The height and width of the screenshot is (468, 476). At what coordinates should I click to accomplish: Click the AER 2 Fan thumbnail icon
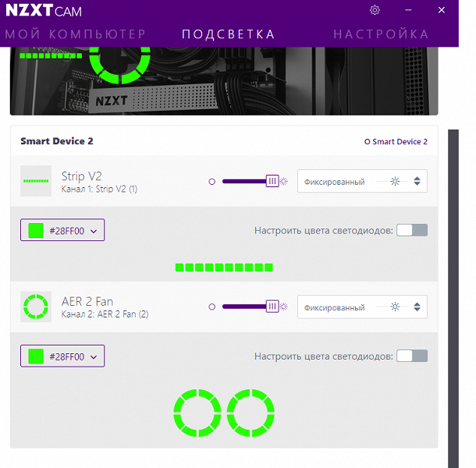click(36, 307)
